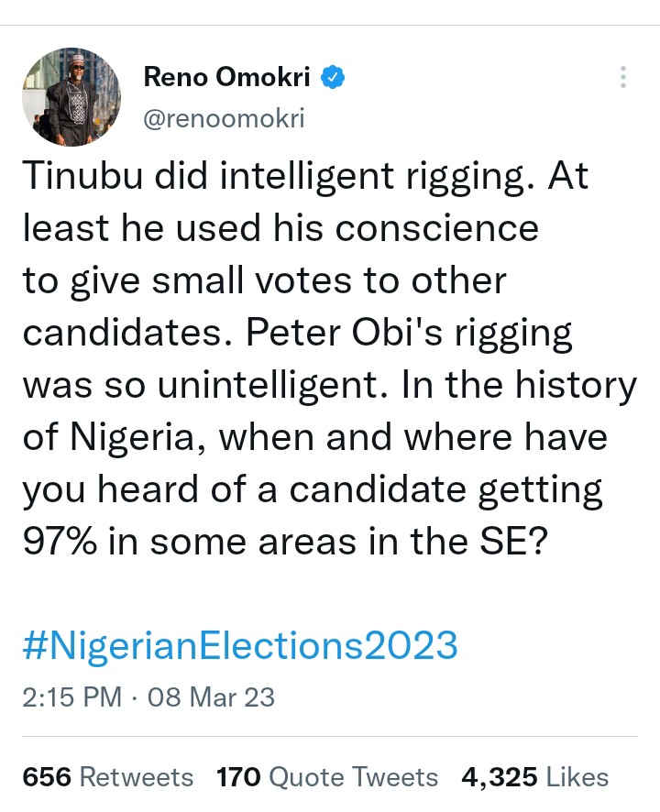View who liked this tweet
This screenshot has width=660, height=812.
click(577, 777)
